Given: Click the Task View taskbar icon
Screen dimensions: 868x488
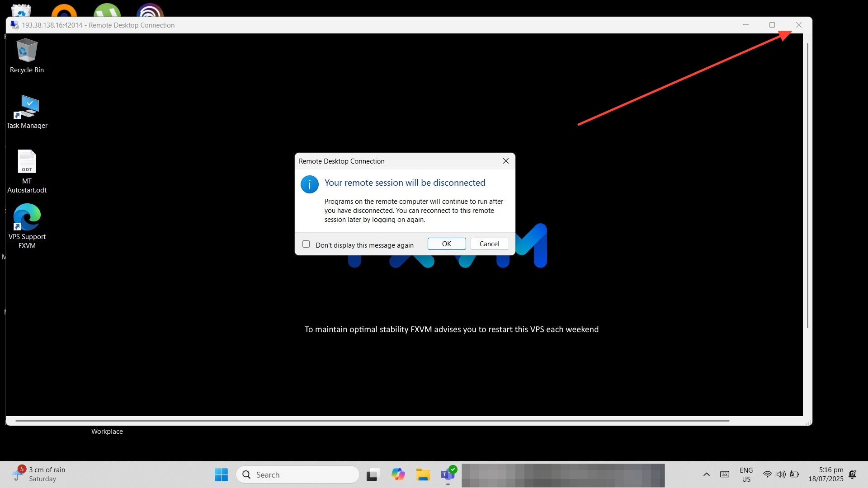Looking at the screenshot, I should point(372,474).
